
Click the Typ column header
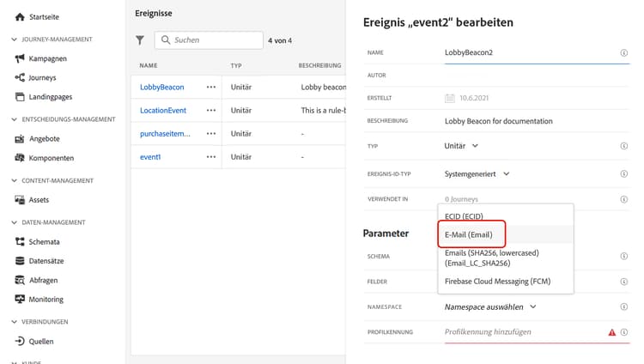pos(236,65)
